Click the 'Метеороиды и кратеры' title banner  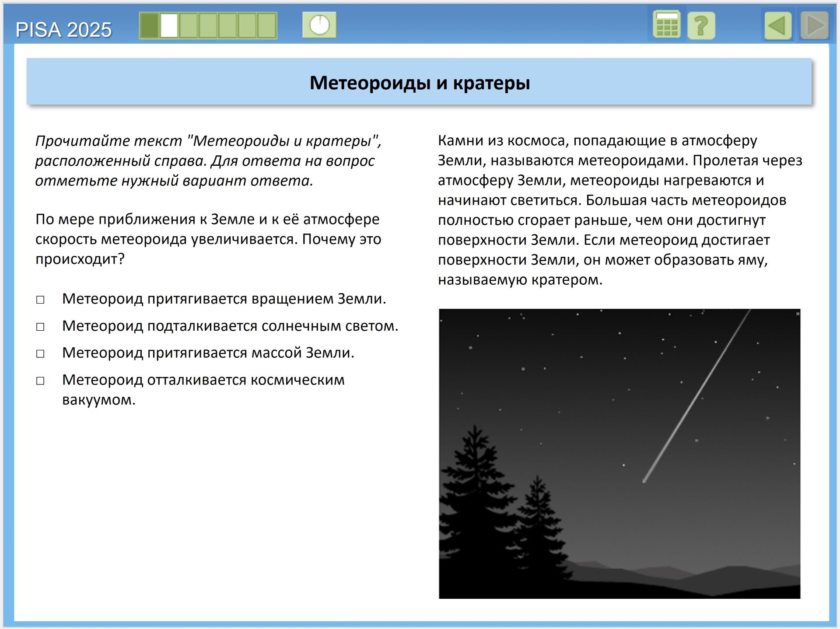pos(419,82)
